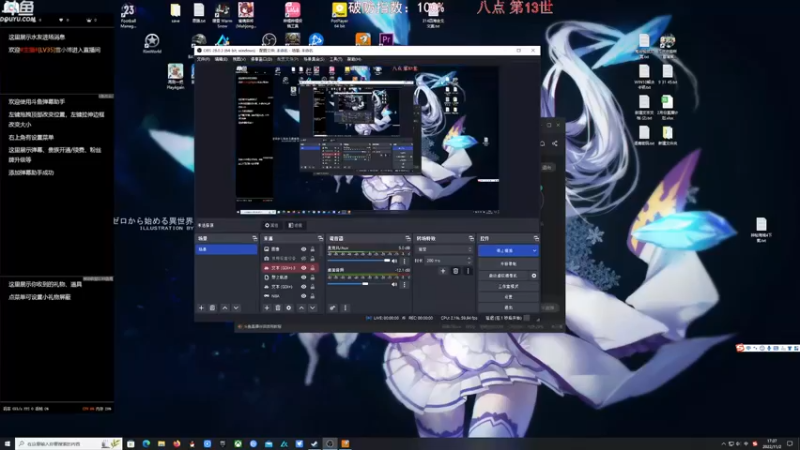Open Playagain desktop icon
Screen dimensions: 800x450
(175, 77)
